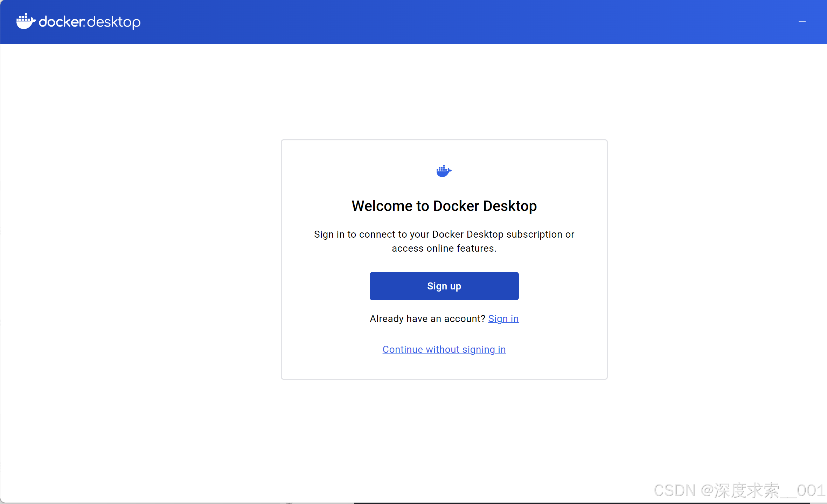Click the word 'Continue' in the bottom link
This screenshot has width=827, height=504.
(x=403, y=349)
